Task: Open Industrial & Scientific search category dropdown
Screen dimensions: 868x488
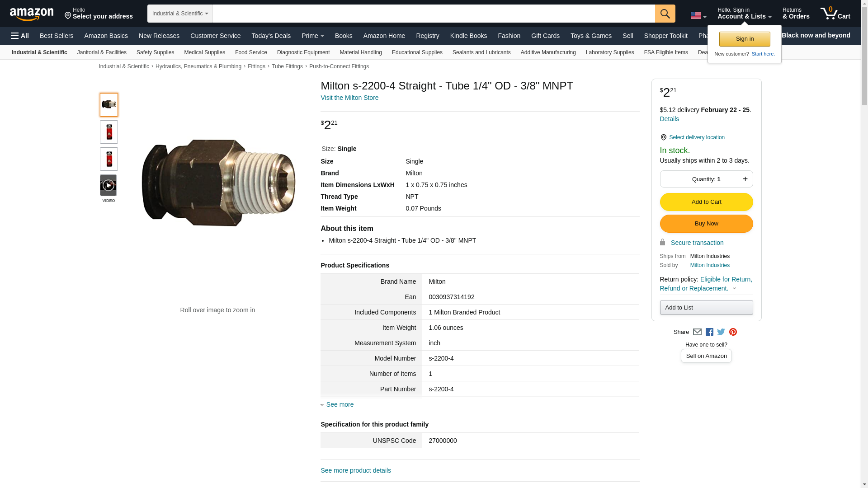Action: point(179,14)
